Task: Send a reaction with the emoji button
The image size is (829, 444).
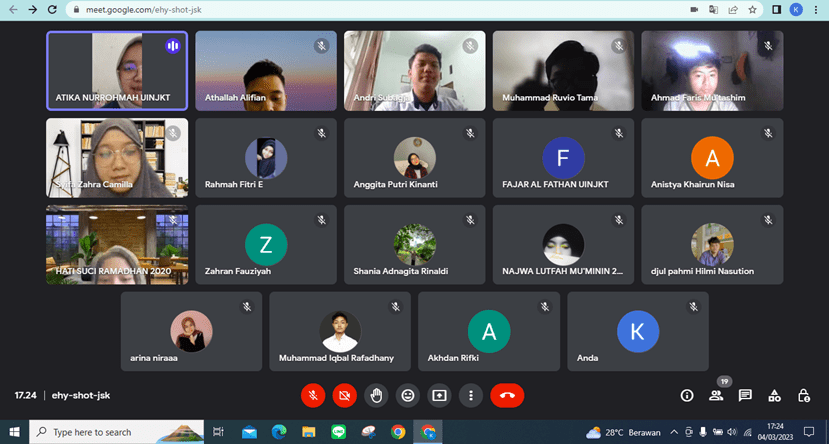Action: pos(407,395)
